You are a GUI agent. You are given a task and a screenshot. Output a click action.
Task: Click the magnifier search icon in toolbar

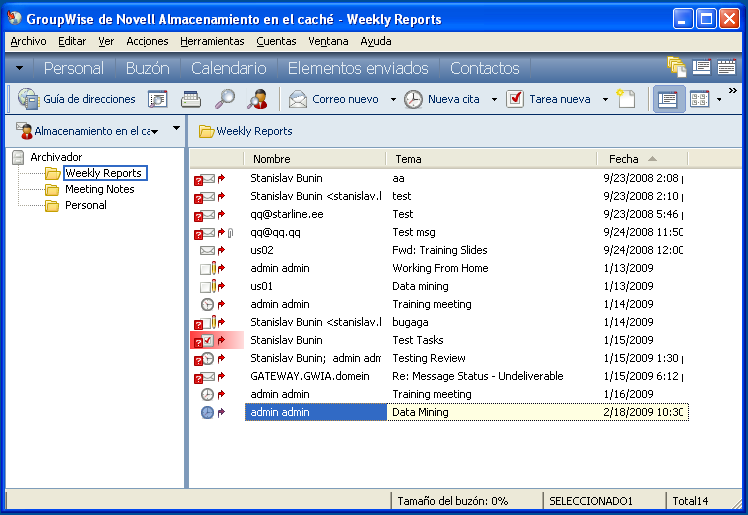click(226, 99)
